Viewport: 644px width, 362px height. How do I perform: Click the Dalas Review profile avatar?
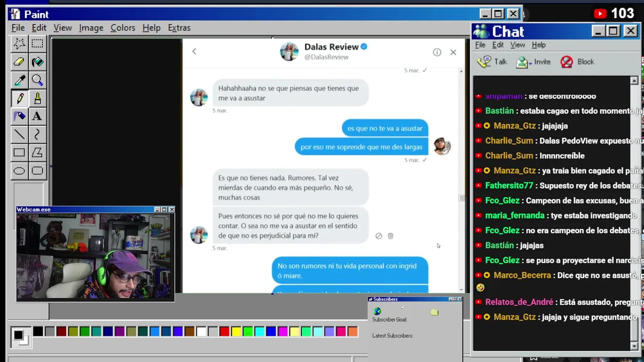coord(289,51)
